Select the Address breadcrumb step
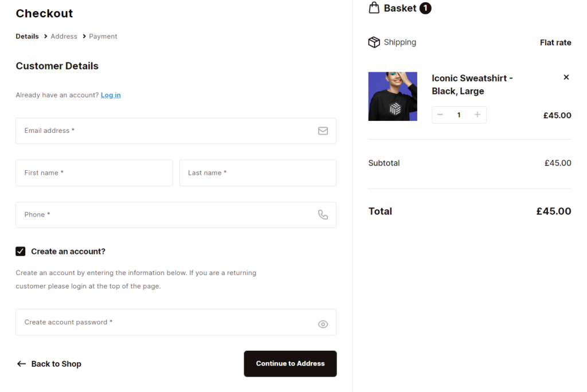Image resolution: width=587 pixels, height=392 pixels. click(64, 36)
